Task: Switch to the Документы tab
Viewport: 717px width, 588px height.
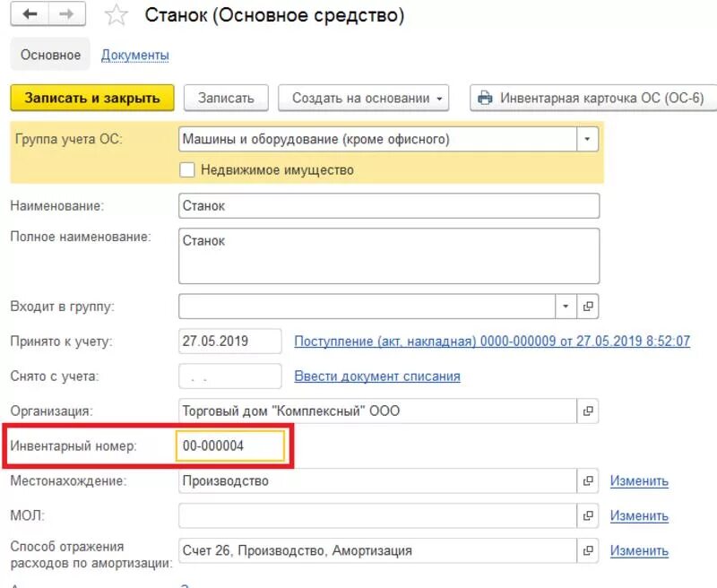Action: click(135, 55)
